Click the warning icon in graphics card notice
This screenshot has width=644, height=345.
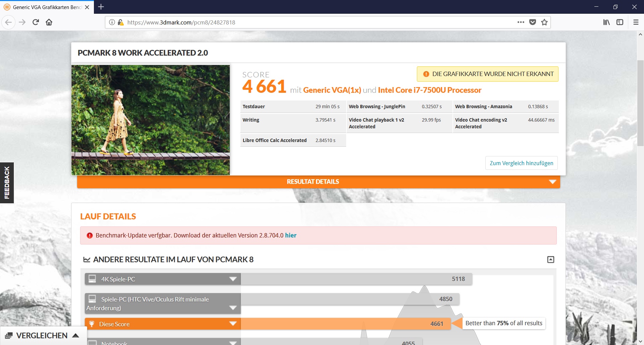click(426, 74)
